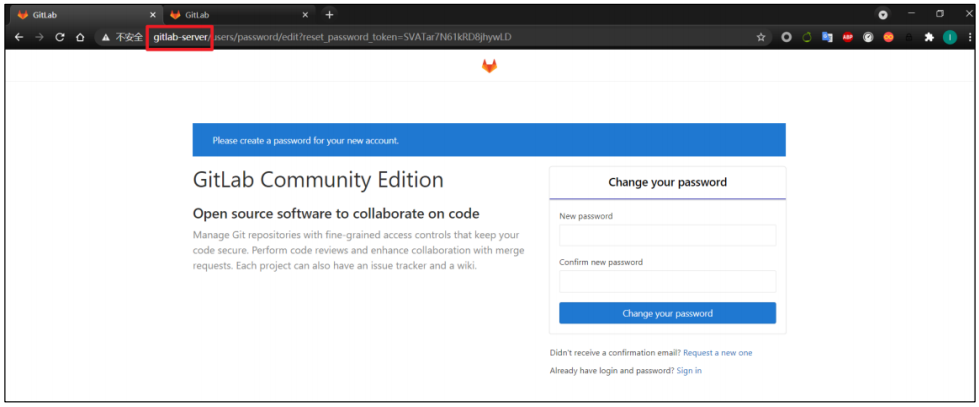Click the Request a new one link

[717, 353]
